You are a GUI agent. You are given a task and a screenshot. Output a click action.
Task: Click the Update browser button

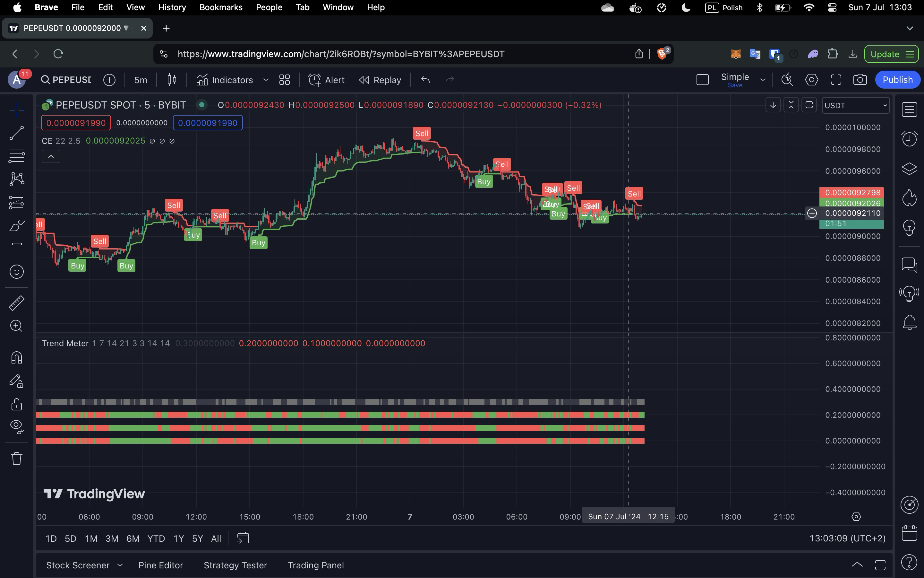(x=891, y=54)
